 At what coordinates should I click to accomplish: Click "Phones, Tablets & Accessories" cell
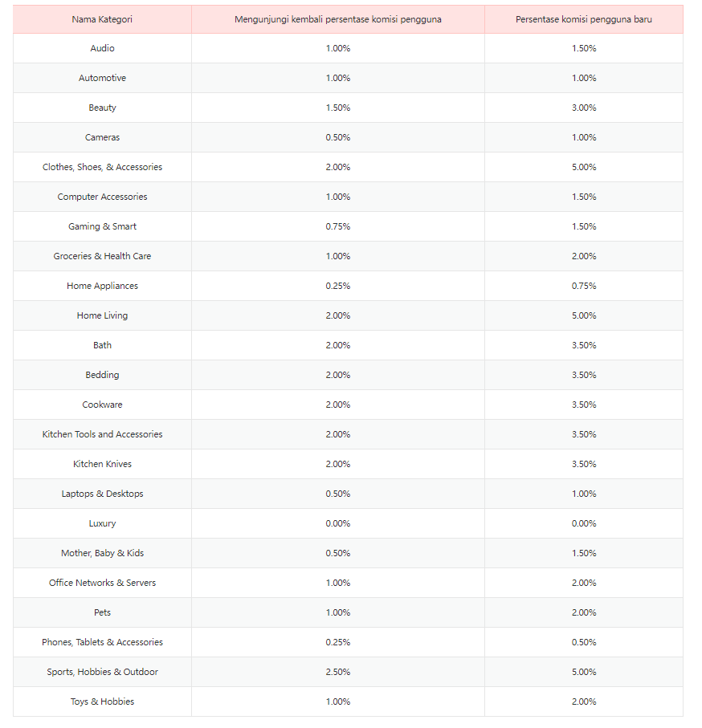(102, 643)
